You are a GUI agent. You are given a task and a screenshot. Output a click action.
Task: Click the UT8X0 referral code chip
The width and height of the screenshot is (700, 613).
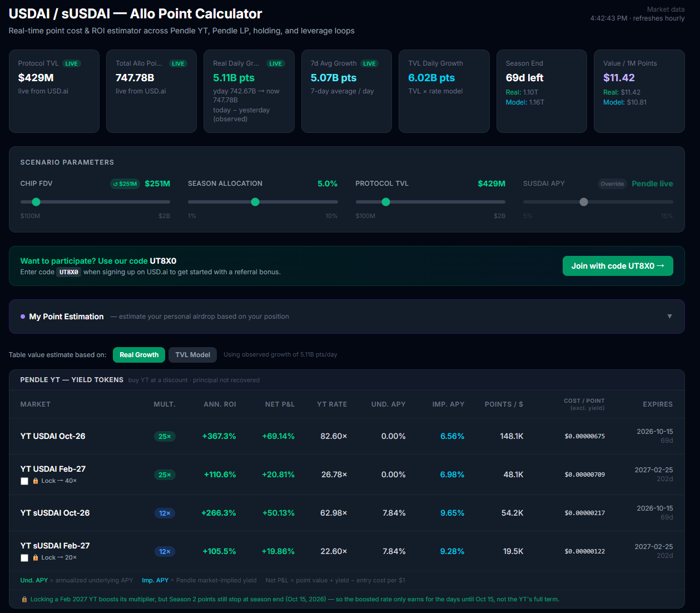click(69, 272)
